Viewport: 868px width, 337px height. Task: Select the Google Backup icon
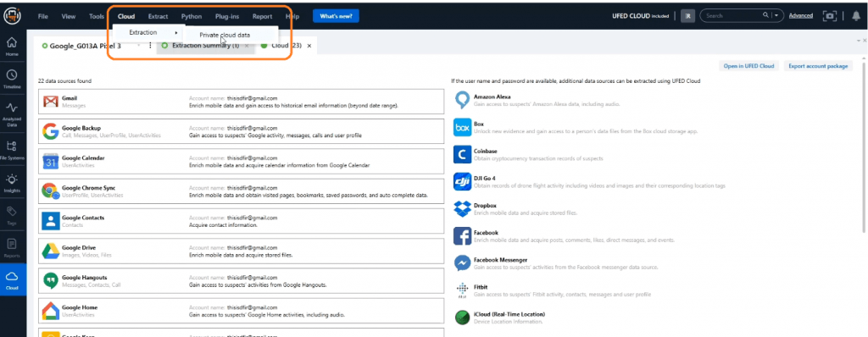coord(51,131)
